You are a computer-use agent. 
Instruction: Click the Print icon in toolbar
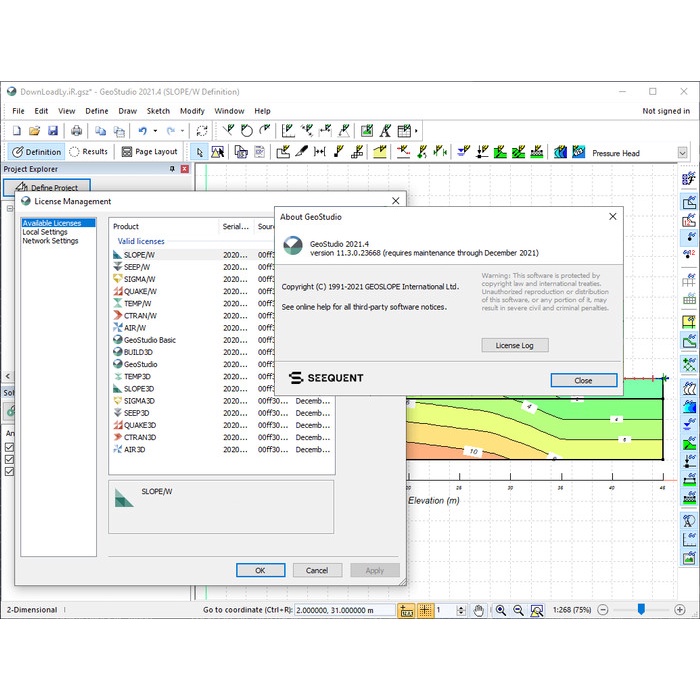[76, 131]
